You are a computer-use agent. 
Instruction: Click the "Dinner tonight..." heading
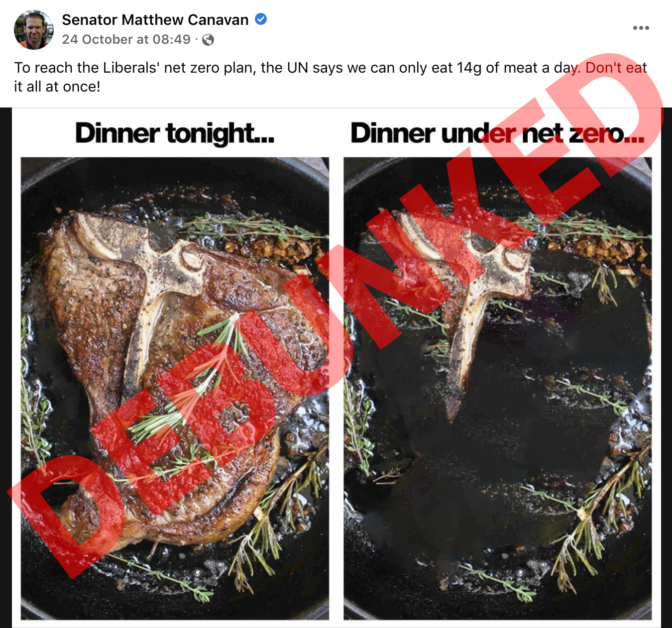pos(175,133)
